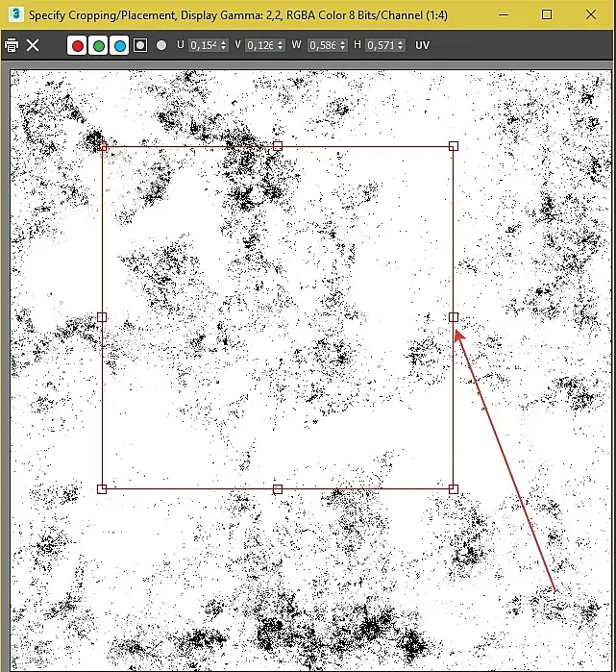This screenshot has width=616, height=672.
Task: Click the V value field
Action: click(x=260, y=45)
